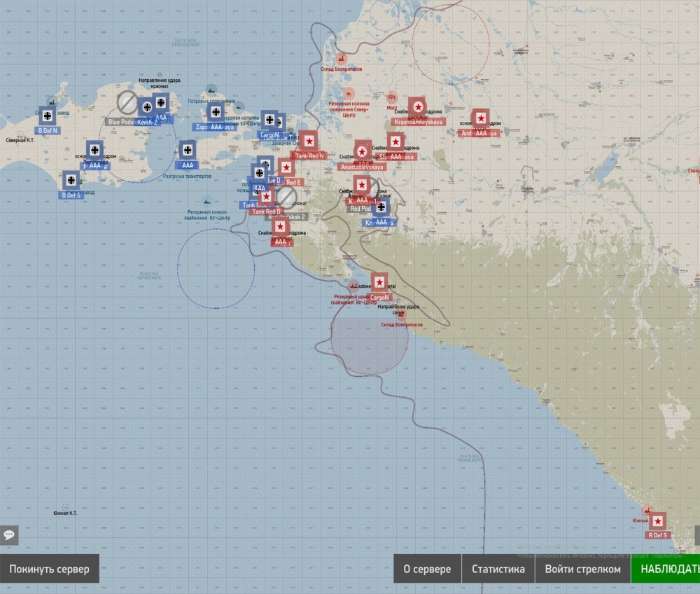Screen dimensions: 700x594
Task: Click the Anastasievskaya name label
Action: pyautogui.click(x=362, y=167)
